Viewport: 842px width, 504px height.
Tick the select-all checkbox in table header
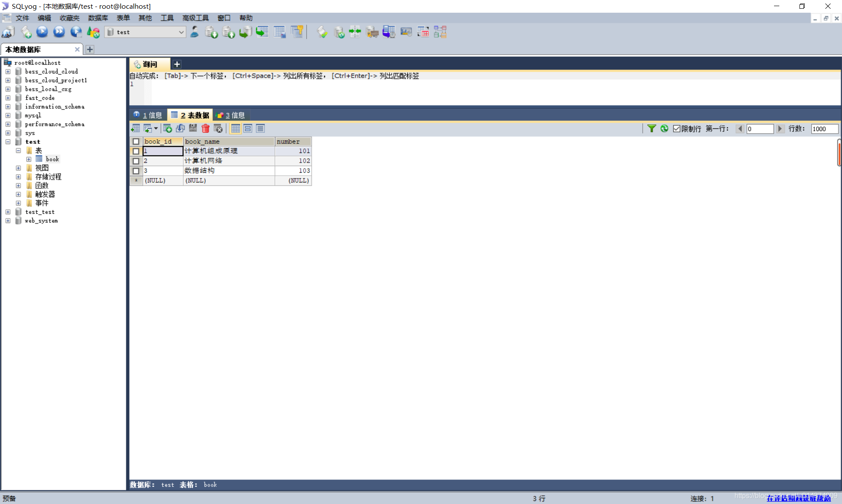(x=136, y=142)
